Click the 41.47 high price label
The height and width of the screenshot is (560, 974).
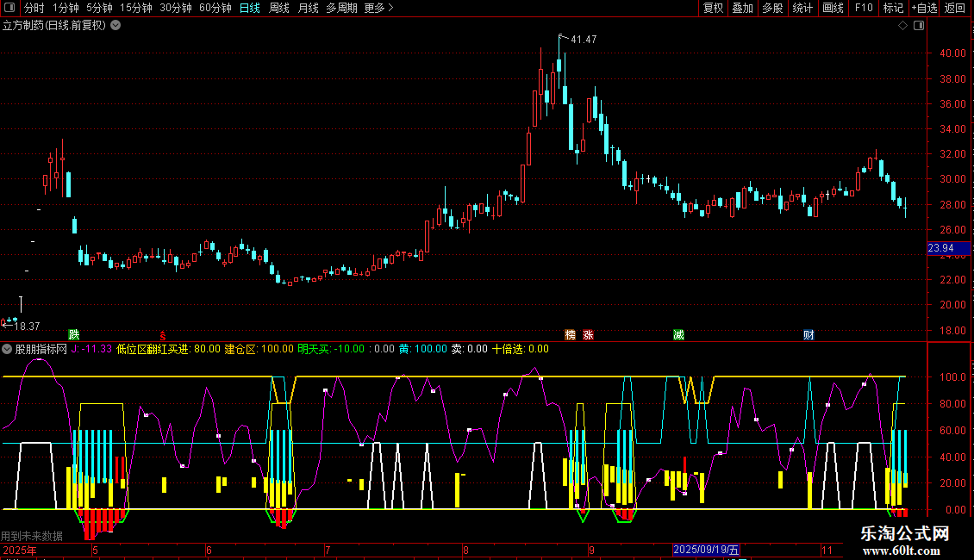[584, 40]
